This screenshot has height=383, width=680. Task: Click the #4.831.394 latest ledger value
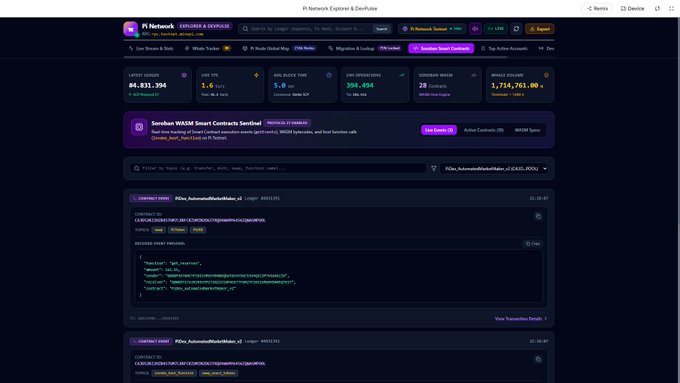pos(147,85)
